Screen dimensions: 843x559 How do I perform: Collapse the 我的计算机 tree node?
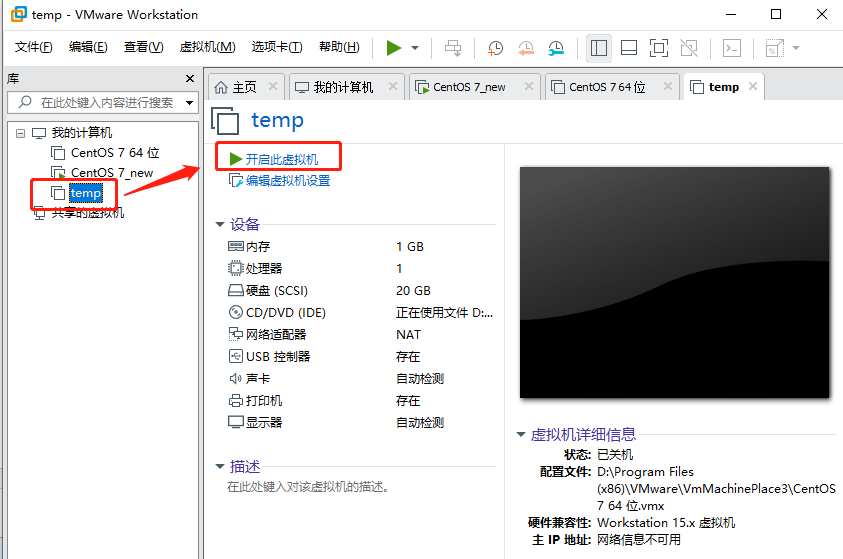click(x=20, y=133)
